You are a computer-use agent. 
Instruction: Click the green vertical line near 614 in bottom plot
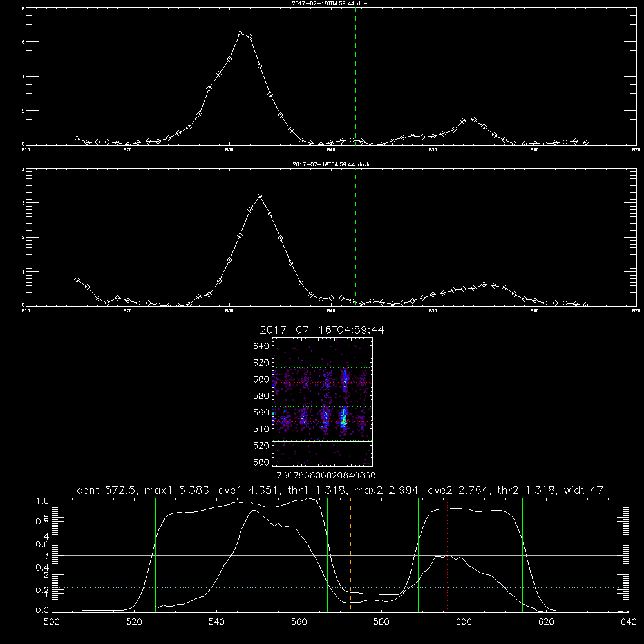point(522,554)
